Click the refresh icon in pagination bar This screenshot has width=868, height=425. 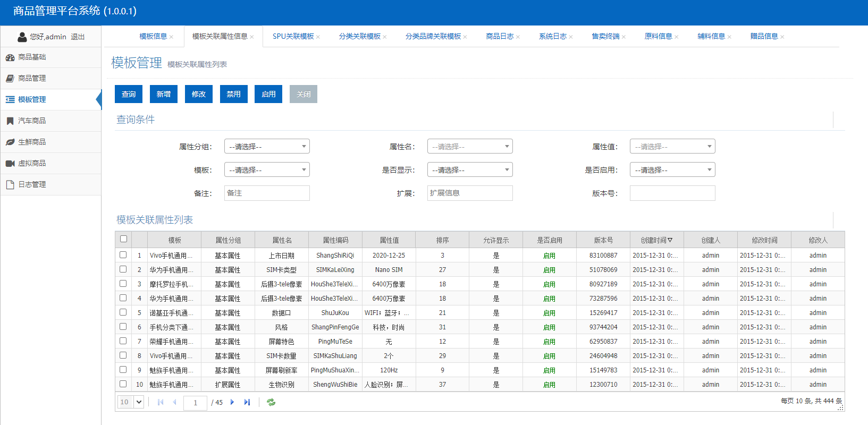tap(271, 402)
